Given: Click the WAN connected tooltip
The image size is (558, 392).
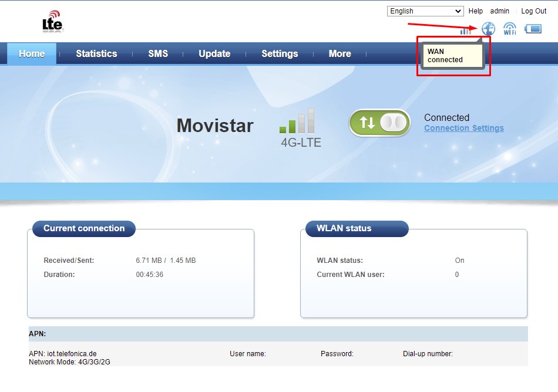Looking at the screenshot, I should click(x=452, y=56).
